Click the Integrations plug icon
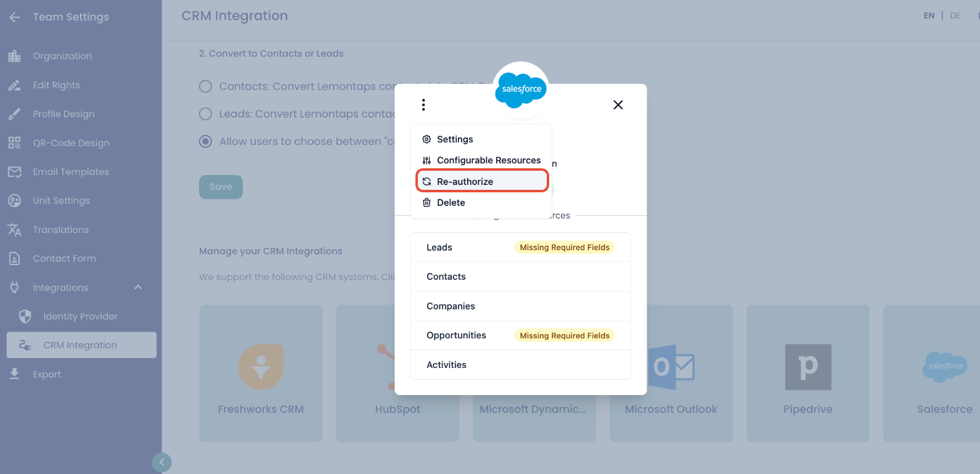This screenshot has width=980, height=474. coord(15,288)
